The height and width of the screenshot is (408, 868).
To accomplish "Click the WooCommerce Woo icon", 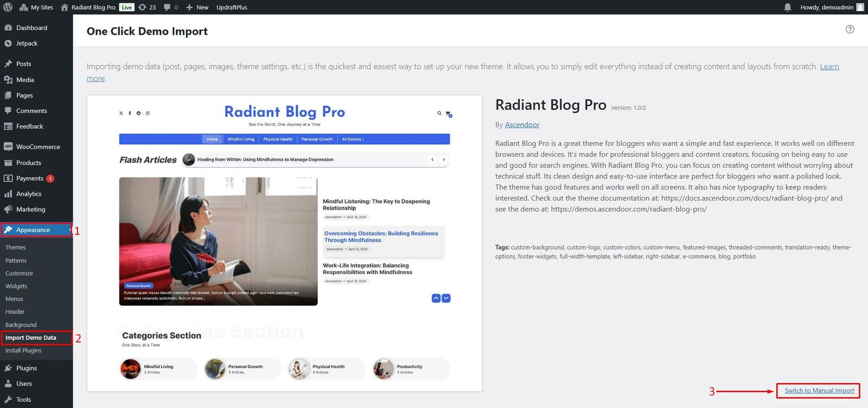I will point(8,146).
